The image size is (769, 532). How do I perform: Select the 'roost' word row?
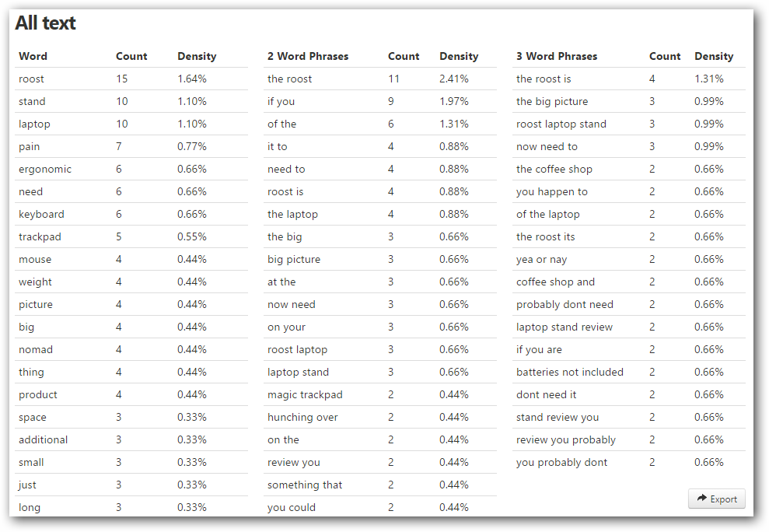[x=131, y=79]
